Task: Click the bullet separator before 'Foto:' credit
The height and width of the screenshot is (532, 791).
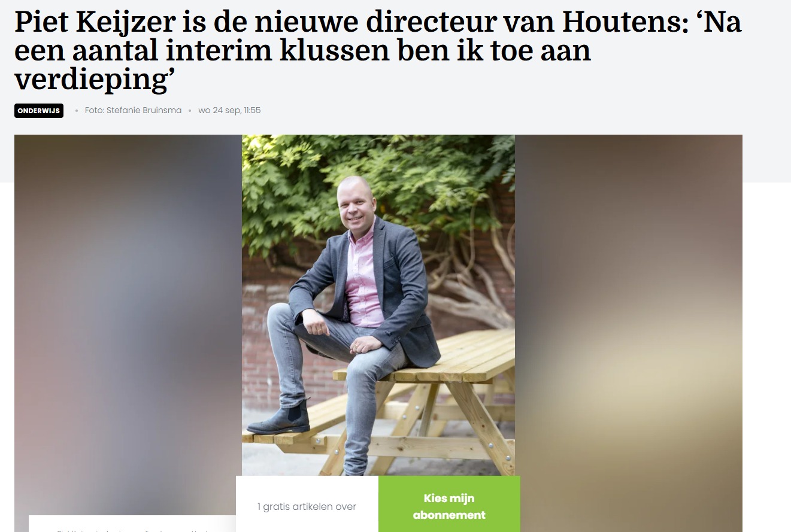Action: coord(77,111)
